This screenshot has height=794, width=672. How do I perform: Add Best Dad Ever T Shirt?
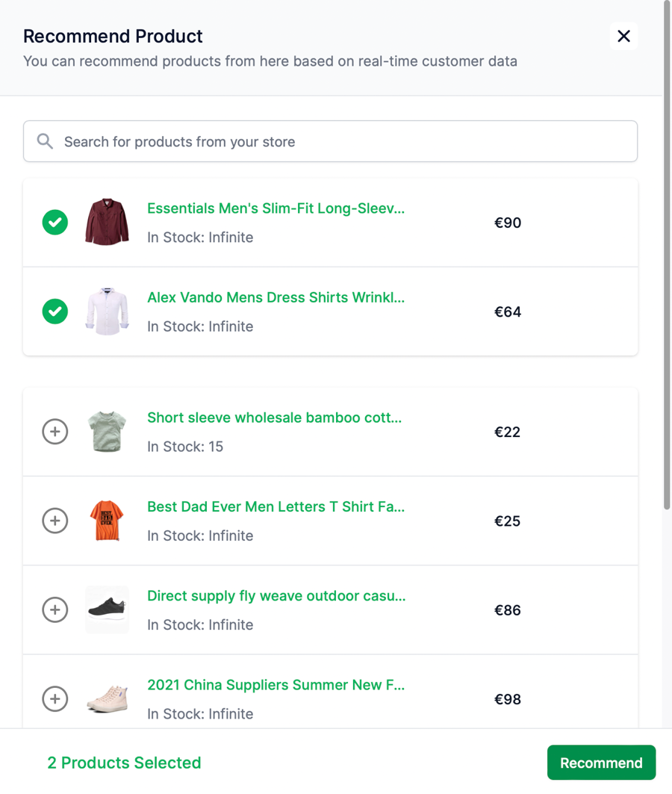tap(55, 521)
